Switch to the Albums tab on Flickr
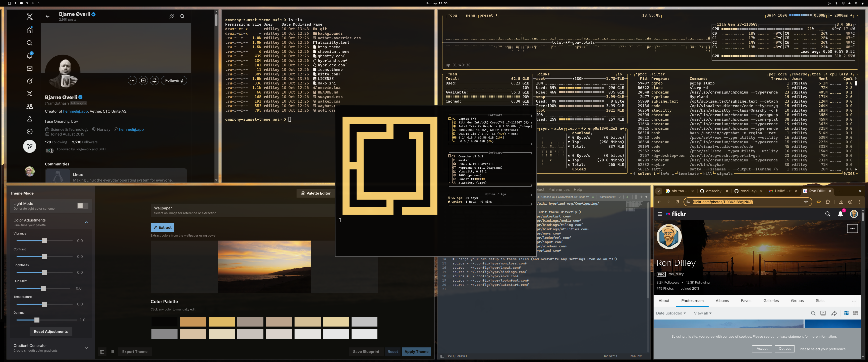 point(722,301)
